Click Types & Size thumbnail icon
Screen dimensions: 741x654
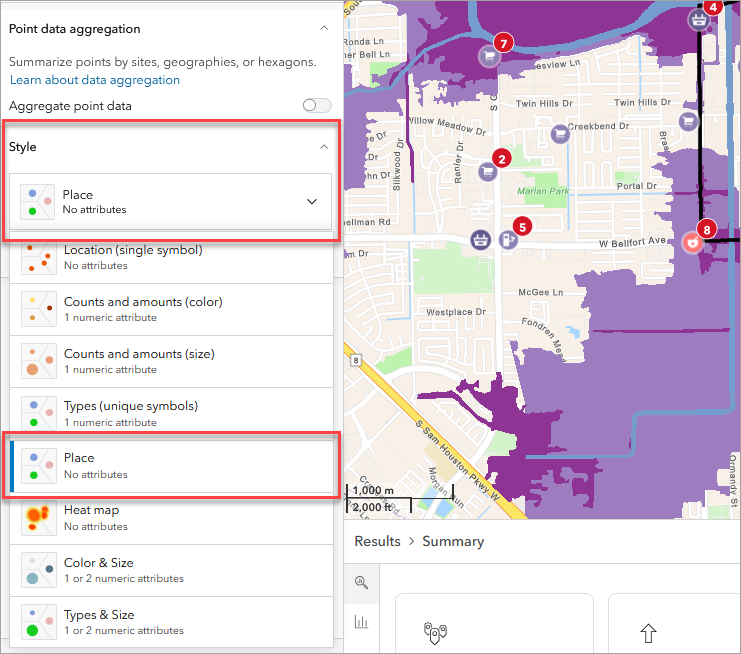pyautogui.click(x=39, y=622)
